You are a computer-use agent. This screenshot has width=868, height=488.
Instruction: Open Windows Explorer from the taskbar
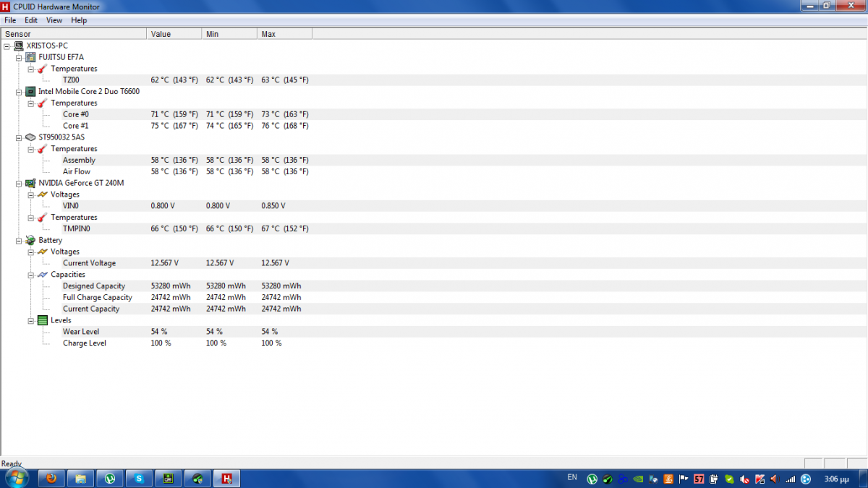point(81,478)
